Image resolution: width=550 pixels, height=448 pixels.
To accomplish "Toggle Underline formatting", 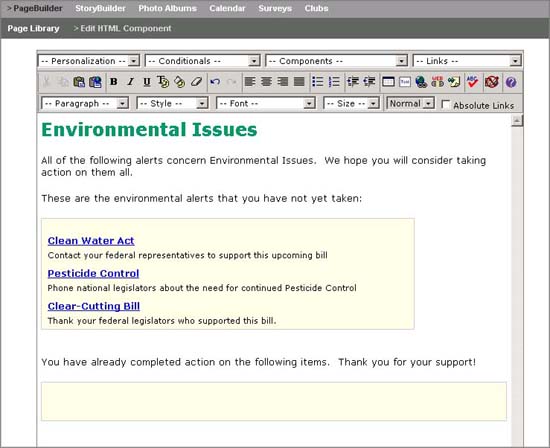I will [x=147, y=82].
